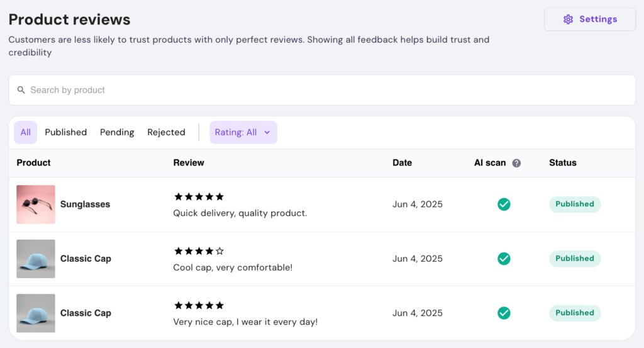This screenshot has width=644, height=348.
Task: Click the Classic Cap thumbnail in second row
Action: [36, 259]
